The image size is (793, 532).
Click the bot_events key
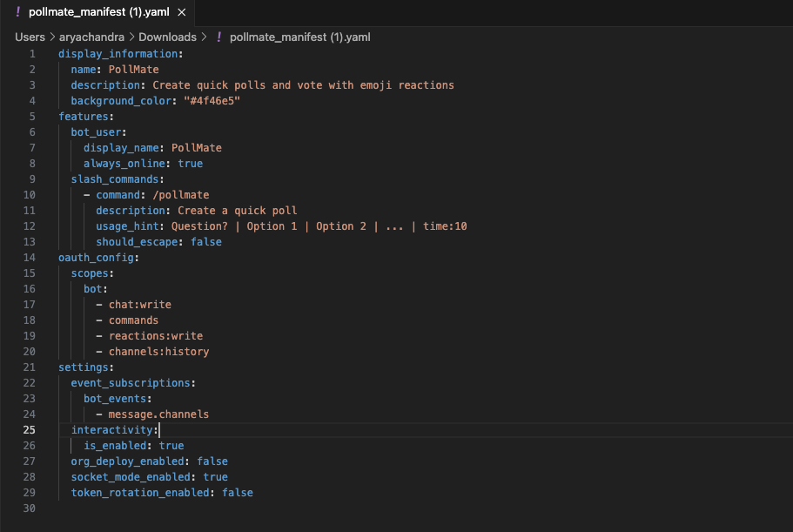115,399
